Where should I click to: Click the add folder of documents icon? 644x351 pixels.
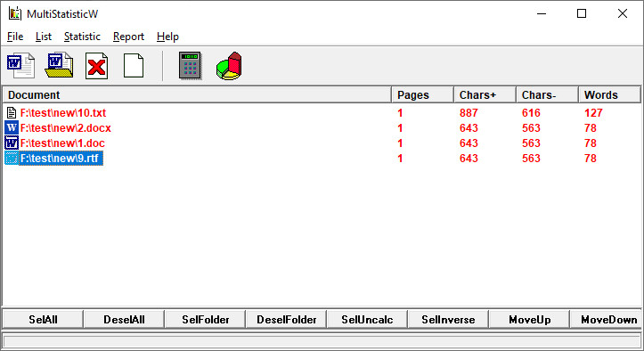(x=59, y=65)
